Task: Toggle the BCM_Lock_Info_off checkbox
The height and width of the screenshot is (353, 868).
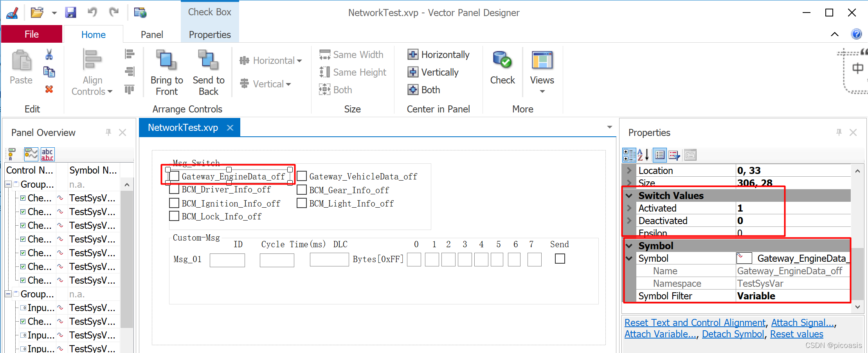Action: (x=174, y=216)
